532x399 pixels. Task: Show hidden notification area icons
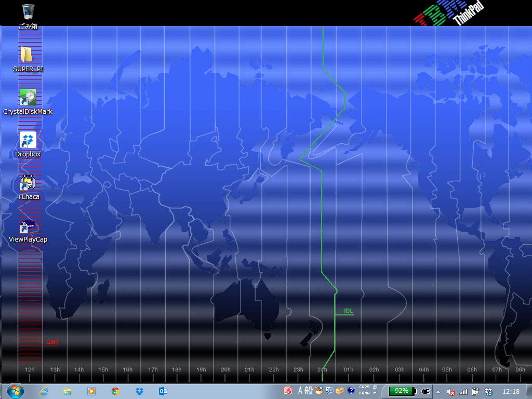click(x=438, y=392)
